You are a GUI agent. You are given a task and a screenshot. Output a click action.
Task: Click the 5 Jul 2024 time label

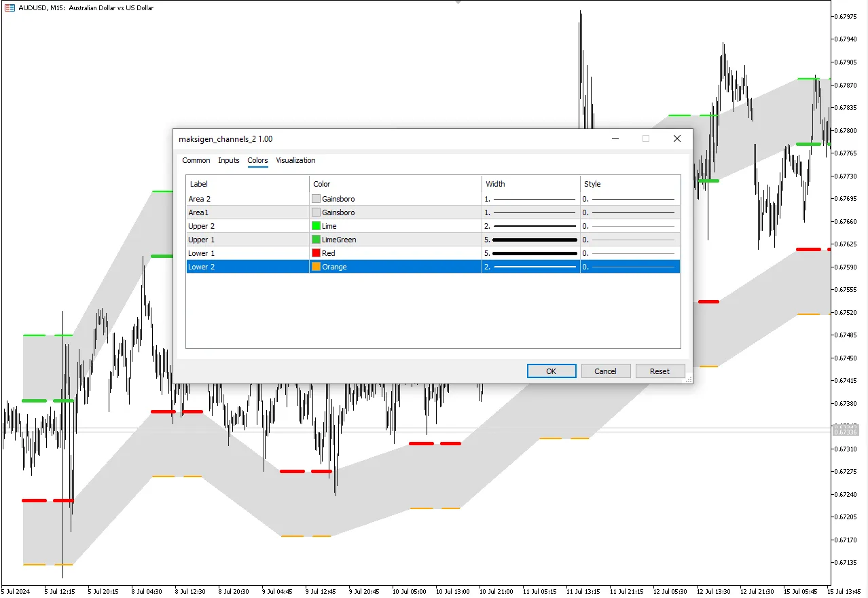(15, 591)
